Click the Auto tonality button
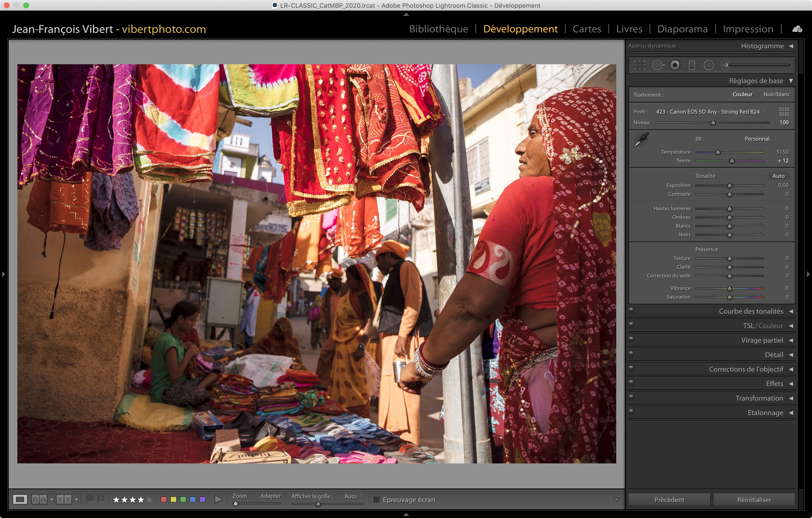Image resolution: width=812 pixels, height=518 pixels. click(x=778, y=176)
